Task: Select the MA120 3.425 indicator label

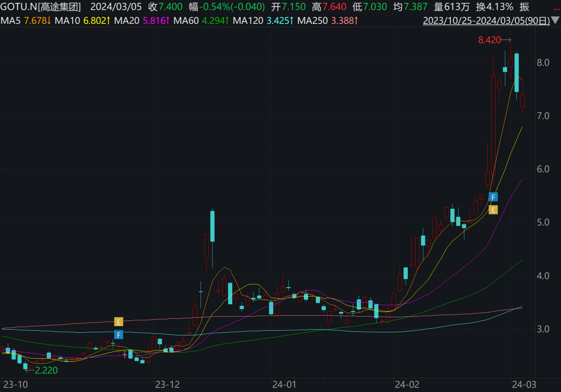Action: 263,21
